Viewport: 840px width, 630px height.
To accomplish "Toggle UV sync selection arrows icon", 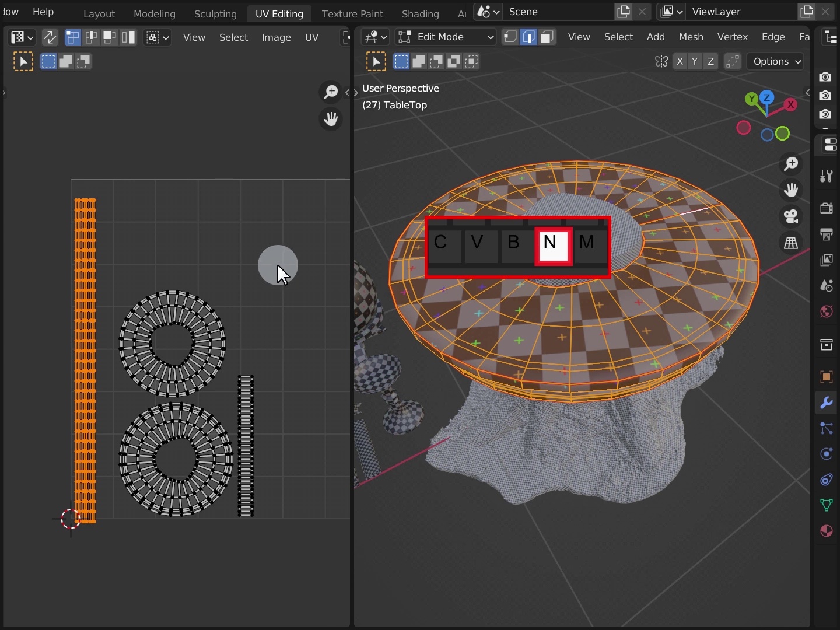I will pos(50,37).
